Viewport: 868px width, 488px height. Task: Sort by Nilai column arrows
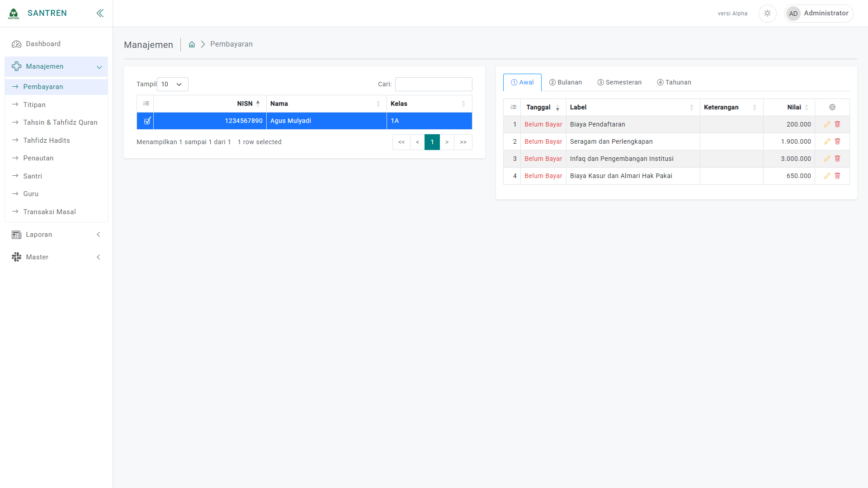pos(807,107)
